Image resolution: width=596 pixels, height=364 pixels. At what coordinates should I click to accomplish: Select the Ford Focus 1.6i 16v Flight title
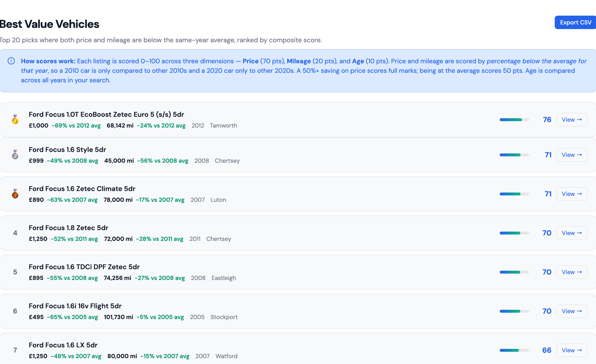(x=75, y=306)
